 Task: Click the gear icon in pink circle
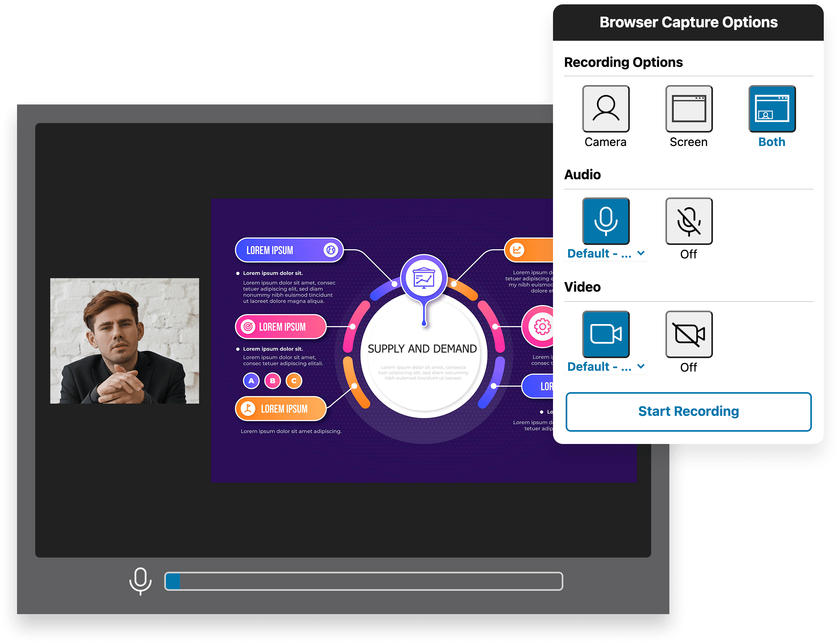[542, 327]
